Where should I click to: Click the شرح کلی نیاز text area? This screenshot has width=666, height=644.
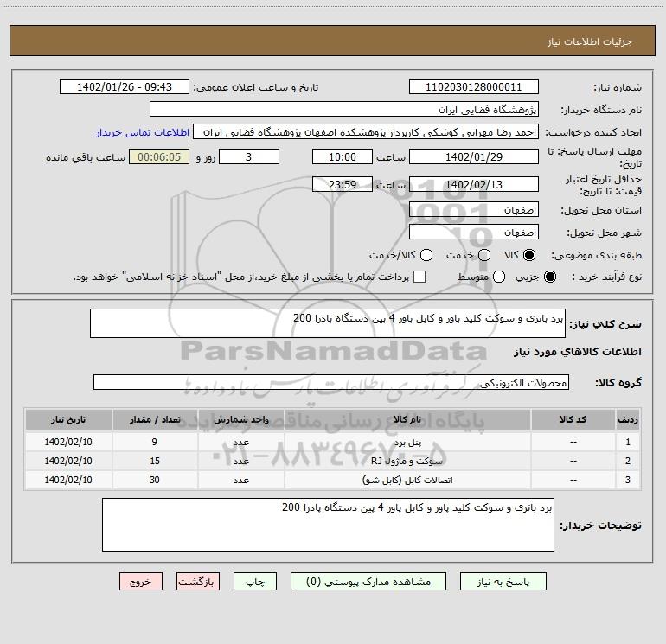(x=328, y=323)
